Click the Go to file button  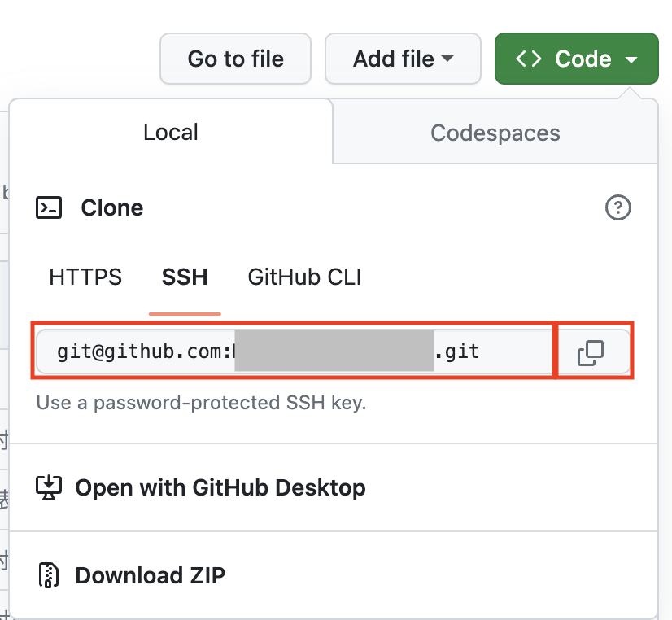coord(236,59)
